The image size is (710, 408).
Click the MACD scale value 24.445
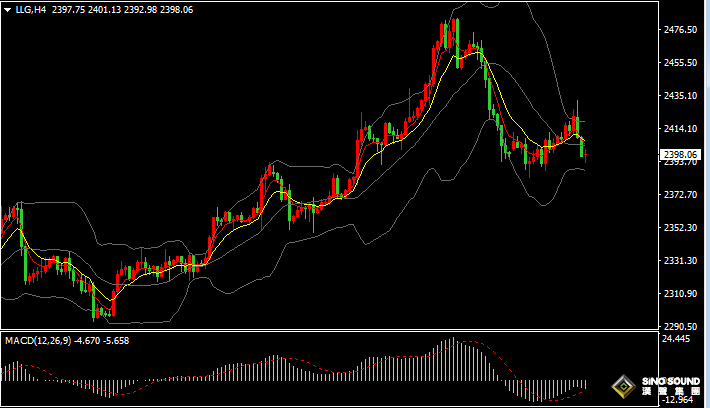pyautogui.click(x=677, y=340)
